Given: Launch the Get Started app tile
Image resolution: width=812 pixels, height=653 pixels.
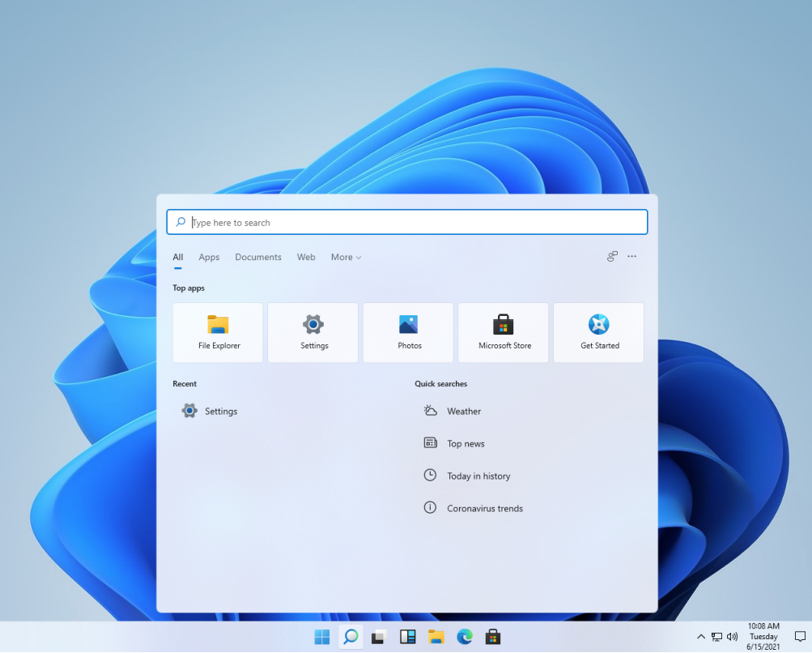Looking at the screenshot, I should (x=598, y=332).
